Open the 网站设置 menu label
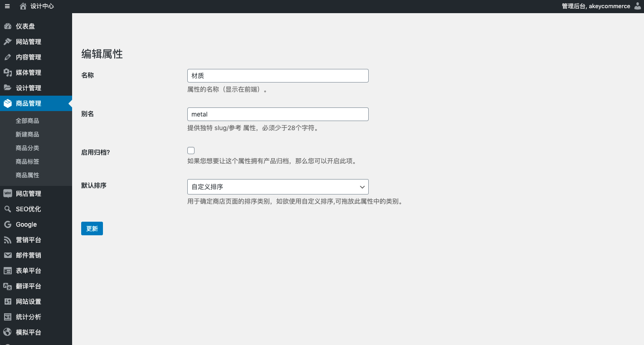 (x=29, y=301)
